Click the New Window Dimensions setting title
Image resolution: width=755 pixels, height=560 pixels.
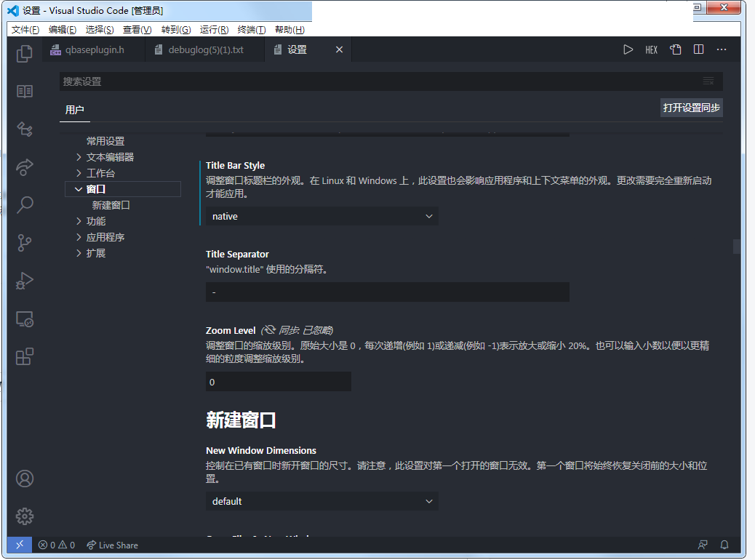(261, 450)
